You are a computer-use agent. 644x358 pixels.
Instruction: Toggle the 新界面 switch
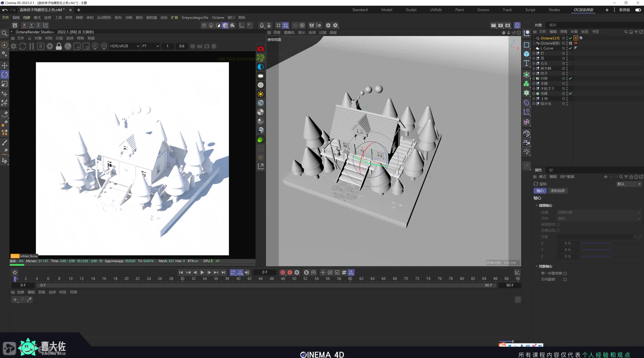point(638,10)
